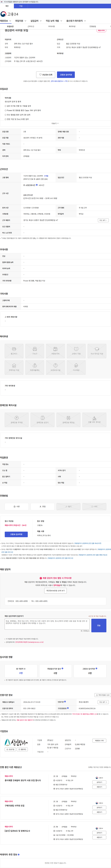Expand 지도 보기 for 근무 예정지

(x=103, y=220)
